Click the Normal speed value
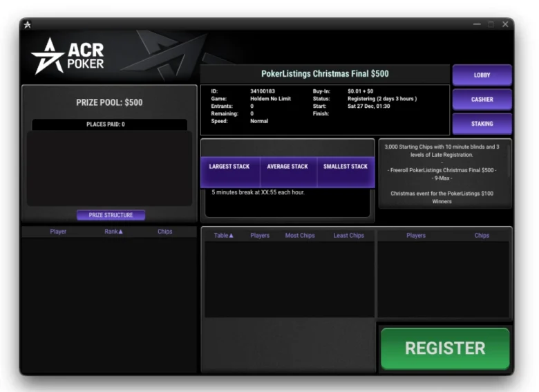 coord(259,121)
